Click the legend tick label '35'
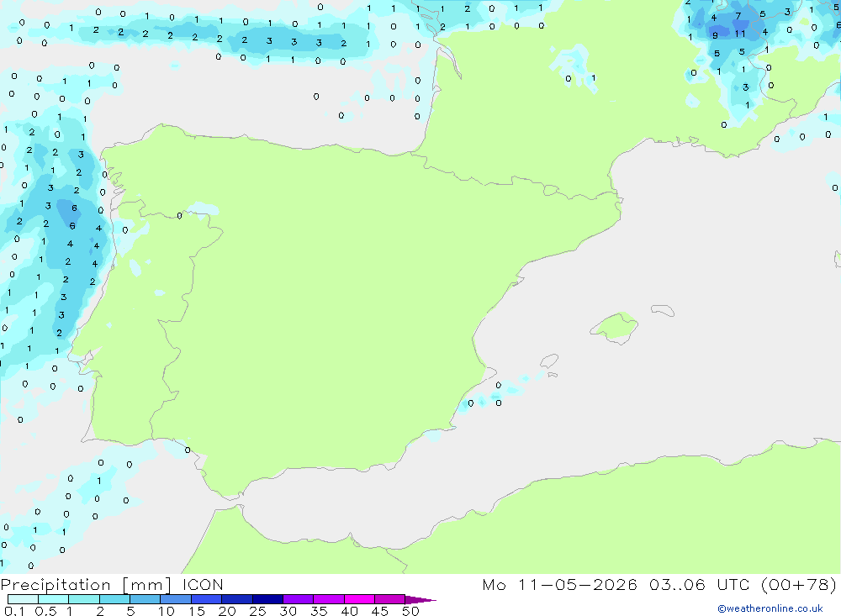The image size is (841, 616). [x=319, y=611]
